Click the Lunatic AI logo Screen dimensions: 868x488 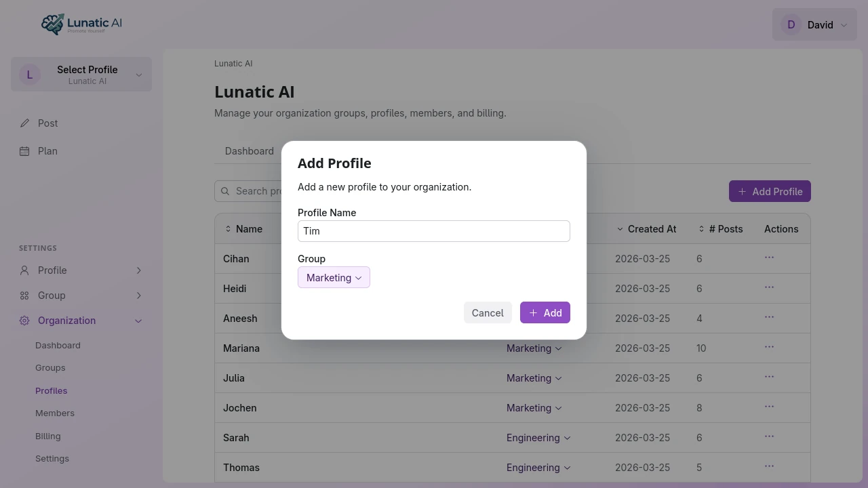[81, 24]
